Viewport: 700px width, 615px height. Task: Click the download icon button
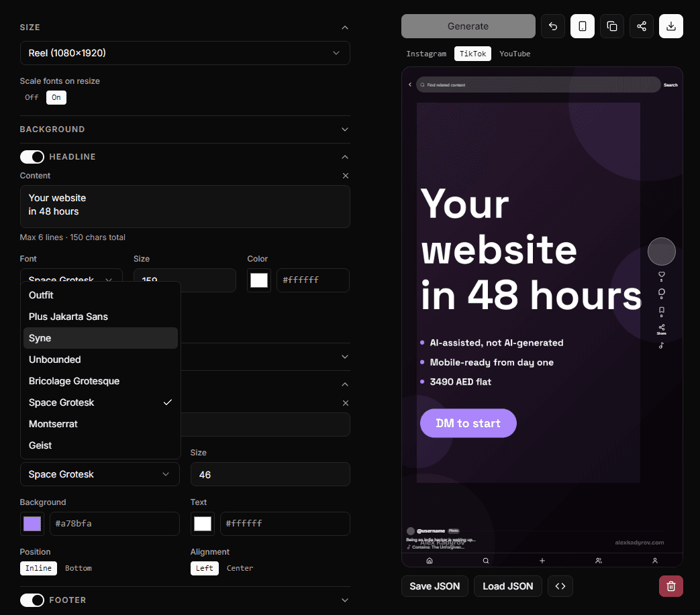[670, 26]
